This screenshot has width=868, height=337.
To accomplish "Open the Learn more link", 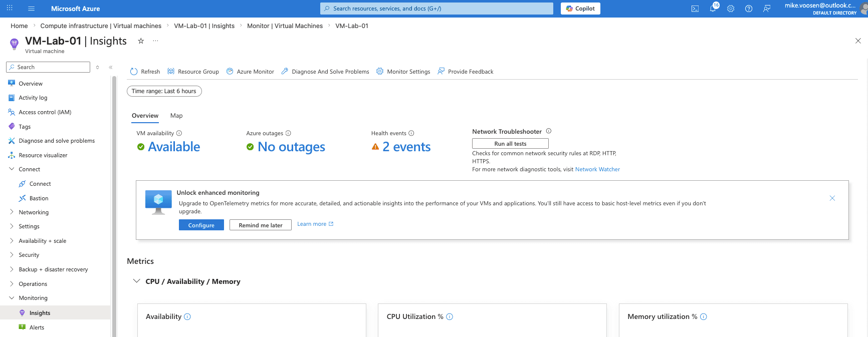I will pyautogui.click(x=315, y=224).
